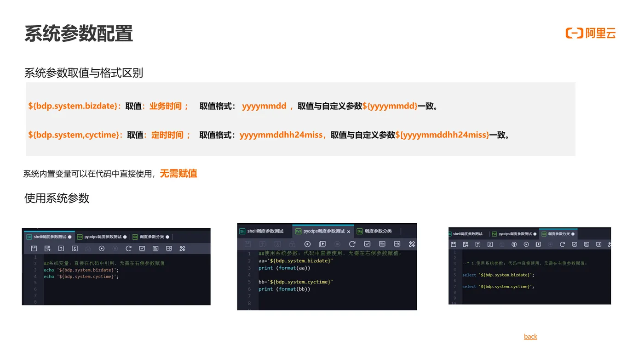
Task: Select the active shell调度参数测试 tab in the echo-code editor
Action: point(49,237)
